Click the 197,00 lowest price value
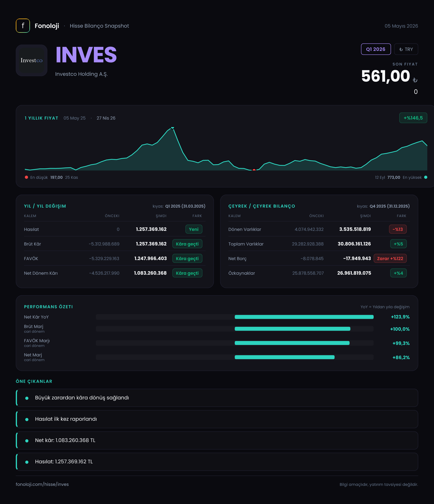 pos(56,177)
